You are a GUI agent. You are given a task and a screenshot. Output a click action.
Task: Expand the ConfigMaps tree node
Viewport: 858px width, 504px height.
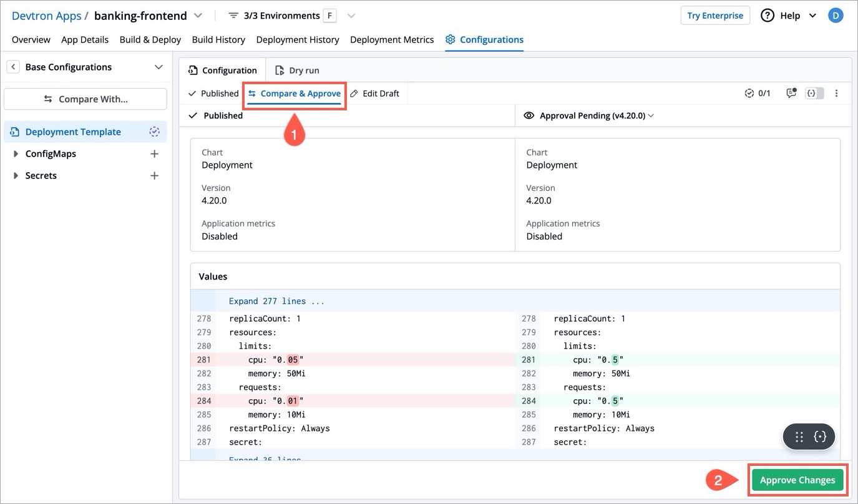16,154
